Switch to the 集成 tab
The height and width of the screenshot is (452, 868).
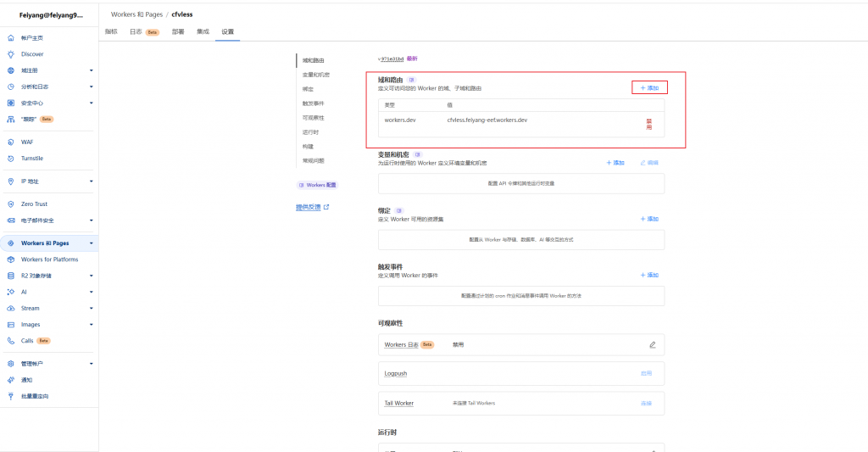pyautogui.click(x=203, y=32)
